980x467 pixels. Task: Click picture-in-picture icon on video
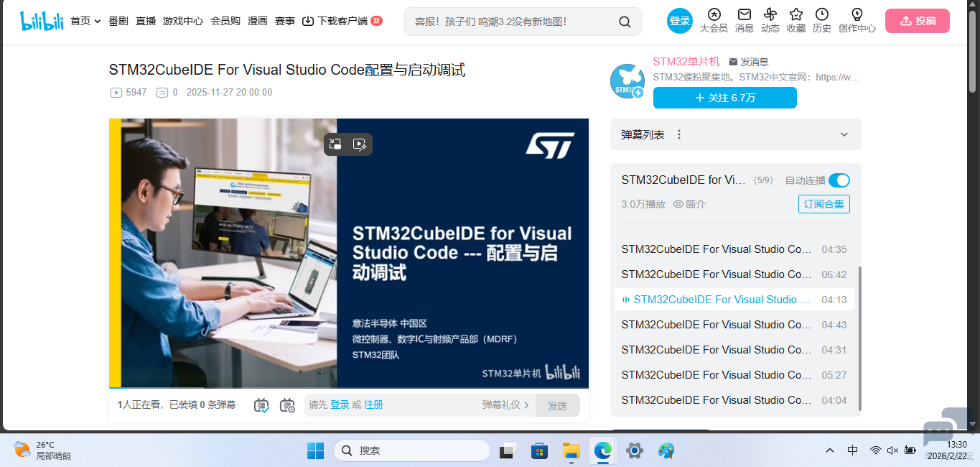335,144
